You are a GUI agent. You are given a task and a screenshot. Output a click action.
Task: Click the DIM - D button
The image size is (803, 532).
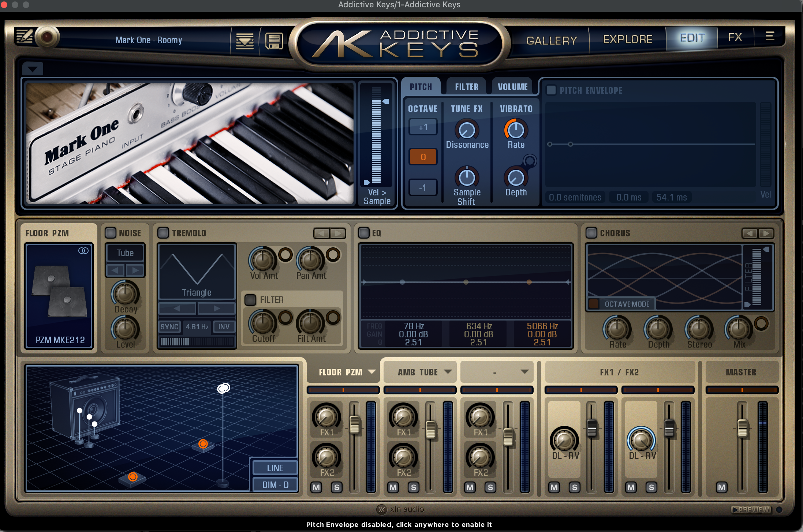click(275, 485)
